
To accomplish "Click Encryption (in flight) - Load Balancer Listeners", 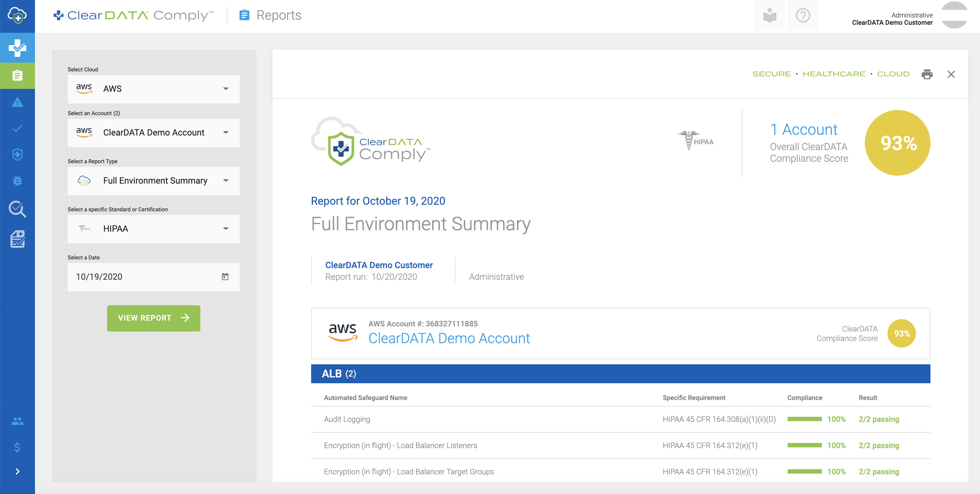I will click(400, 445).
